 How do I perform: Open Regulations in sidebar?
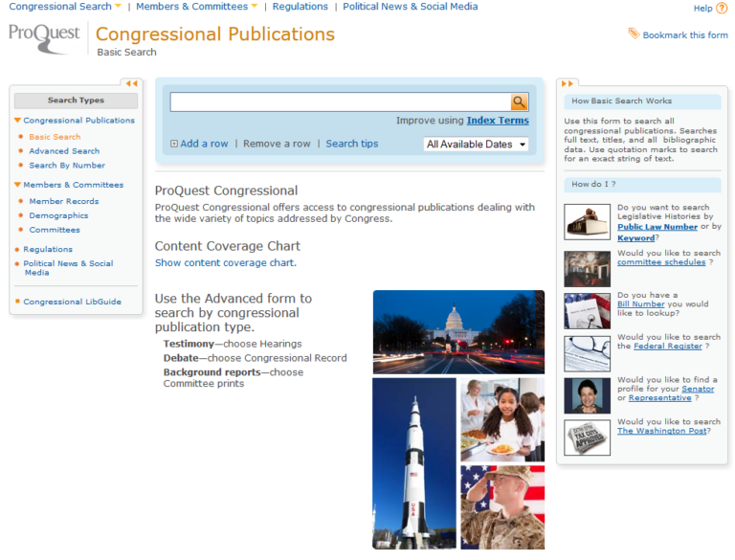(48, 249)
